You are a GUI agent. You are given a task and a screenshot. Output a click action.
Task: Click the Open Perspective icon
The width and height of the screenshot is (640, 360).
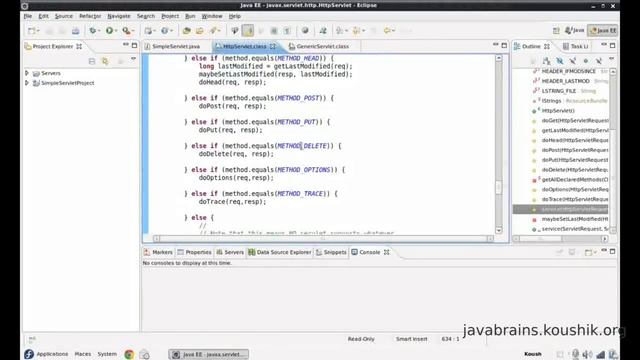[x=556, y=31]
